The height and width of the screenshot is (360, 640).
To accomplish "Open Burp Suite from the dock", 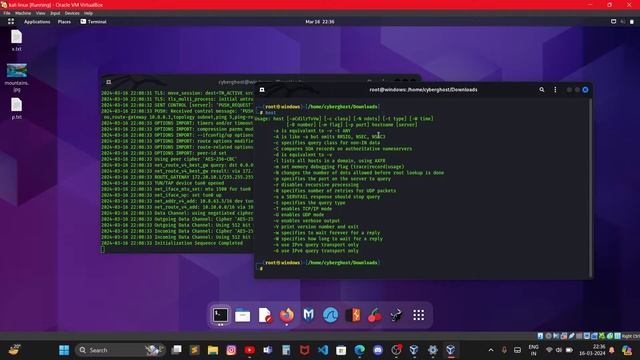I will coord(353,315).
